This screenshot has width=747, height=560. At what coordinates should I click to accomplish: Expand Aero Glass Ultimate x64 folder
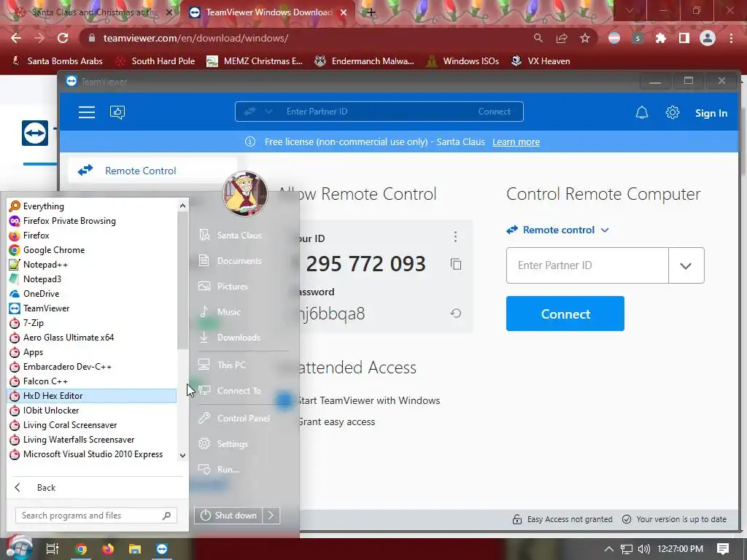[92, 338]
